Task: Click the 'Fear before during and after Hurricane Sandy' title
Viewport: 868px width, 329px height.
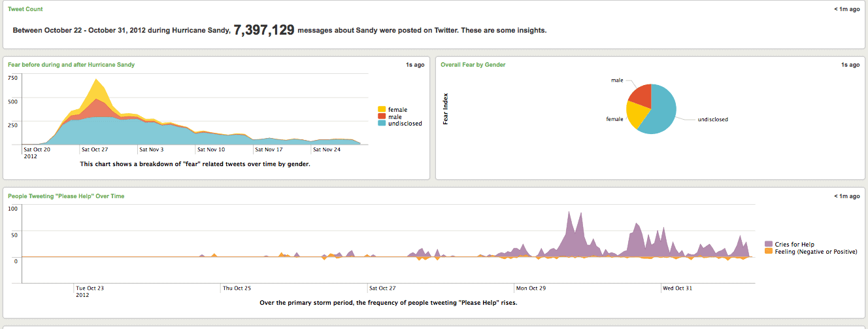Action: [71, 65]
